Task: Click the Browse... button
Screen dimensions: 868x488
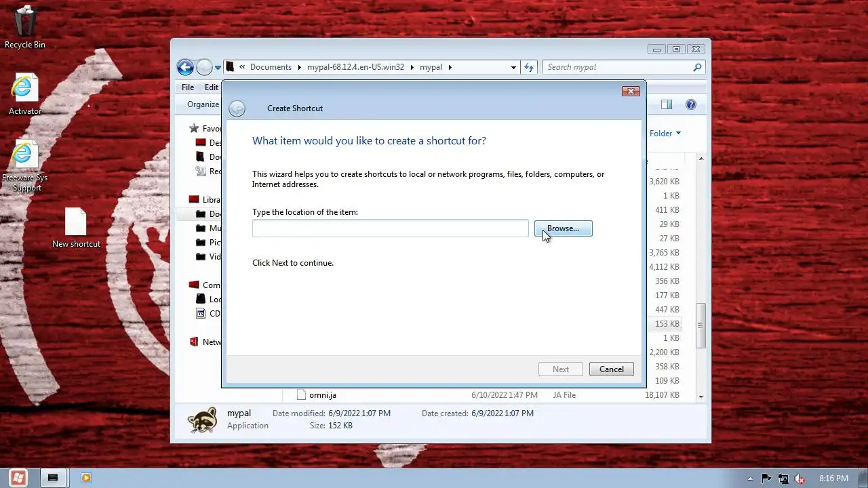Action: click(x=563, y=228)
